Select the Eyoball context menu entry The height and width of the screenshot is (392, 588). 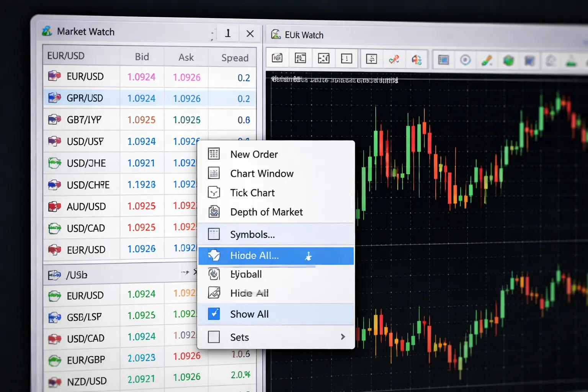click(276, 274)
